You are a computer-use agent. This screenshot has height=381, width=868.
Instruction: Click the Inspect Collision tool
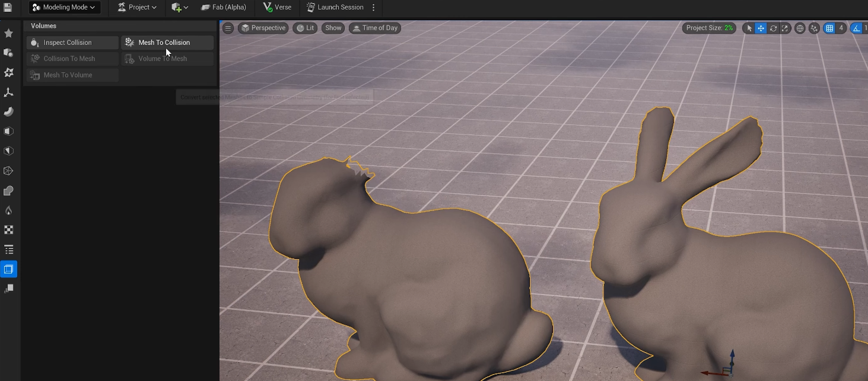coord(72,43)
